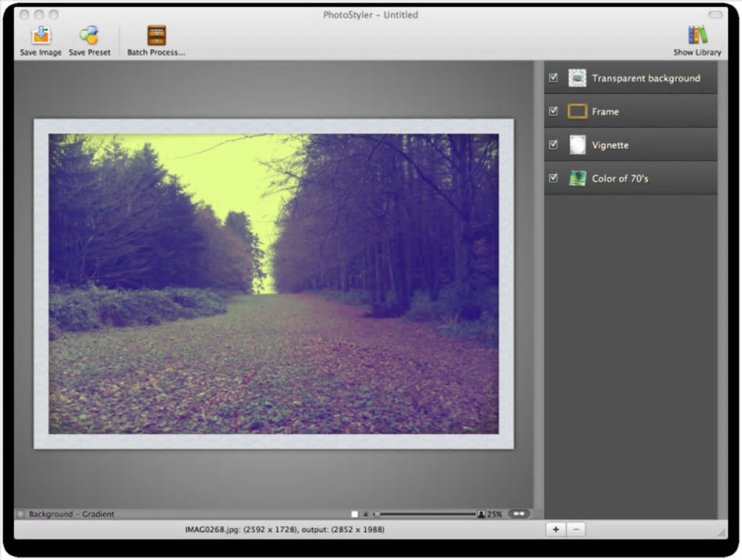Click the forest photo preview
Image resolution: width=742 pixels, height=560 pixels.
[x=274, y=284]
